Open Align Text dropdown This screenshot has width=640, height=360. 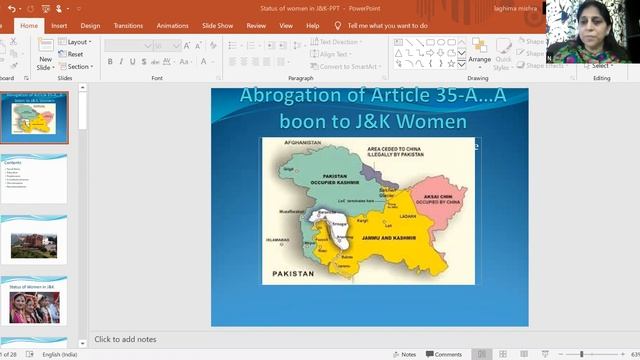coord(331,54)
